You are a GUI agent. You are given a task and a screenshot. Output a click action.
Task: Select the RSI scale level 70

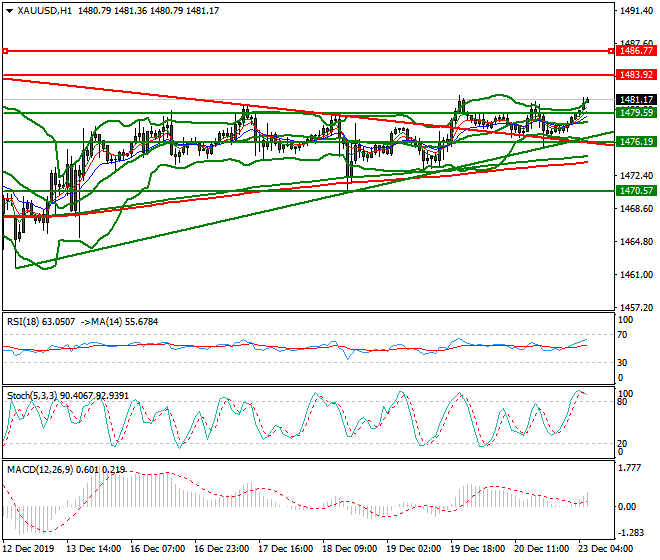[622, 335]
